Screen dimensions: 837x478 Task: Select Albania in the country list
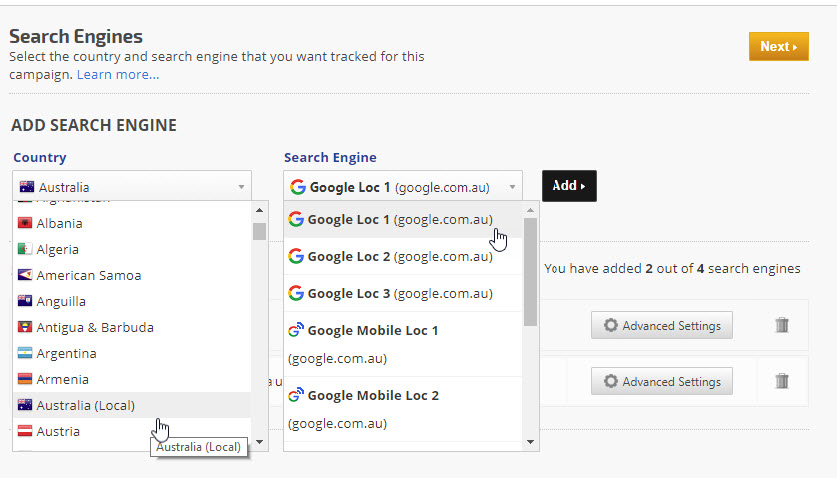click(x=60, y=223)
